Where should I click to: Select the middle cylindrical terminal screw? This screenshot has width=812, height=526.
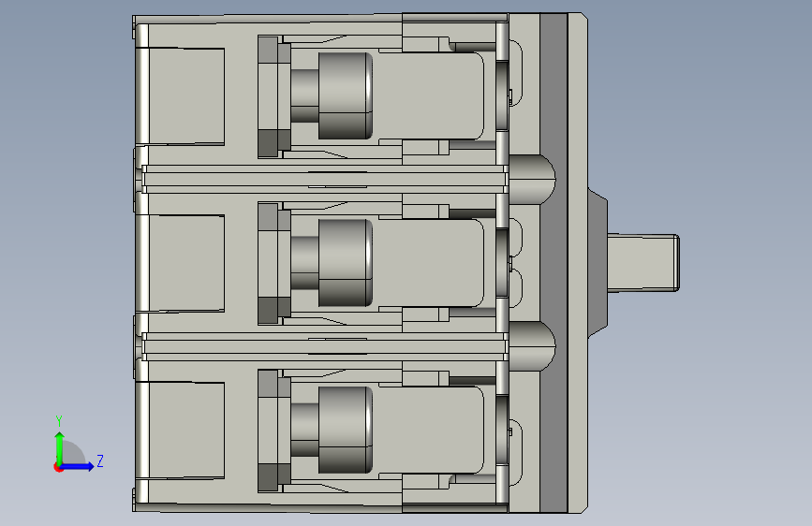[346, 263]
